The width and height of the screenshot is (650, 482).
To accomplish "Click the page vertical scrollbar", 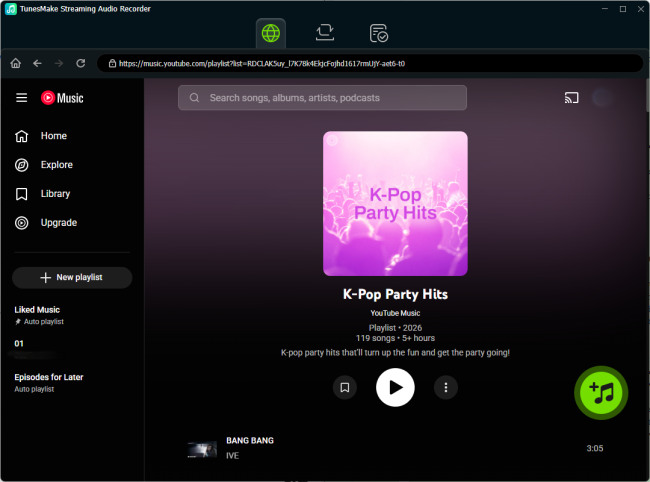I will (x=647, y=95).
